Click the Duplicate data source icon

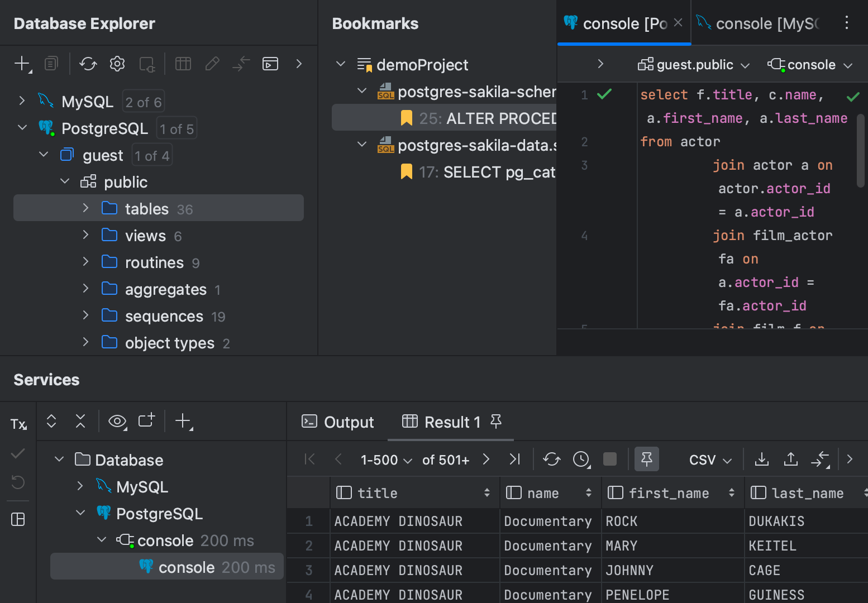click(51, 64)
